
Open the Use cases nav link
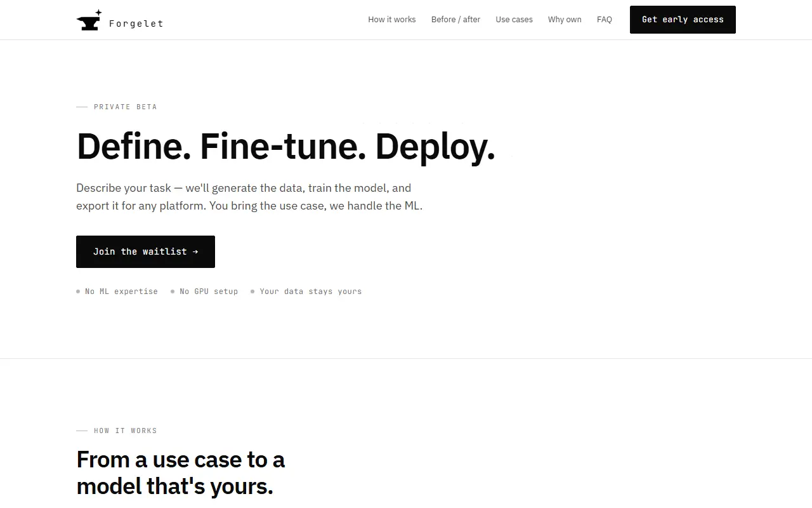[x=514, y=20]
